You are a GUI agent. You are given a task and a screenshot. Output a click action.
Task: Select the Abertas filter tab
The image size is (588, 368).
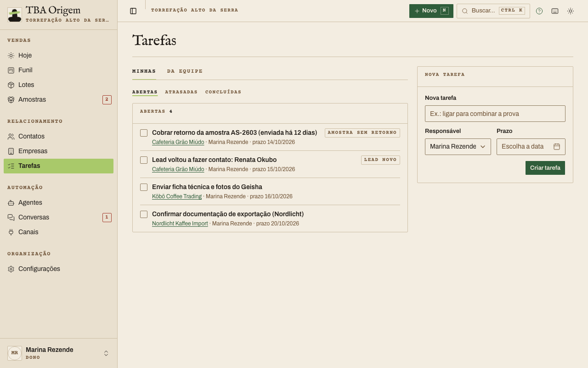(x=145, y=92)
